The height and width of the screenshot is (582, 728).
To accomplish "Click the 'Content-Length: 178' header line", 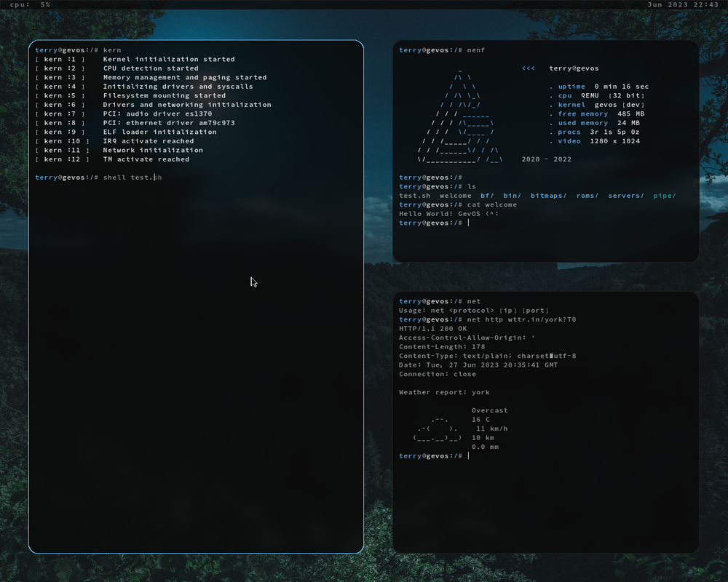I will click(x=442, y=347).
